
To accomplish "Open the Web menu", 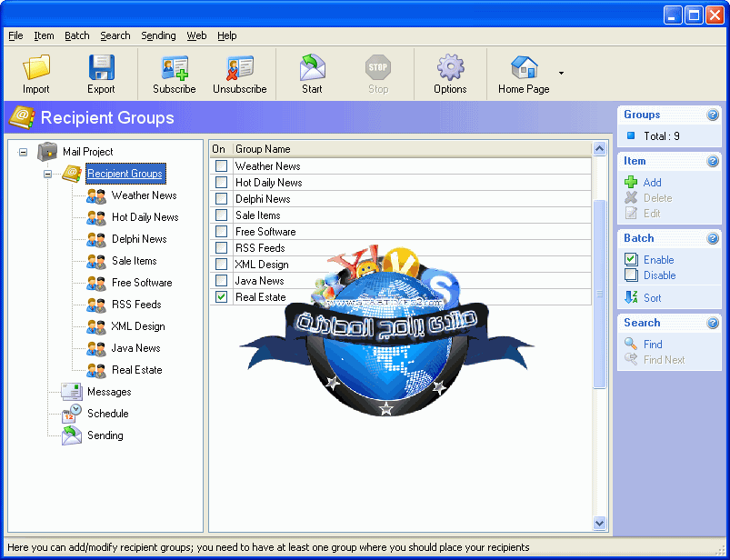I will (196, 35).
